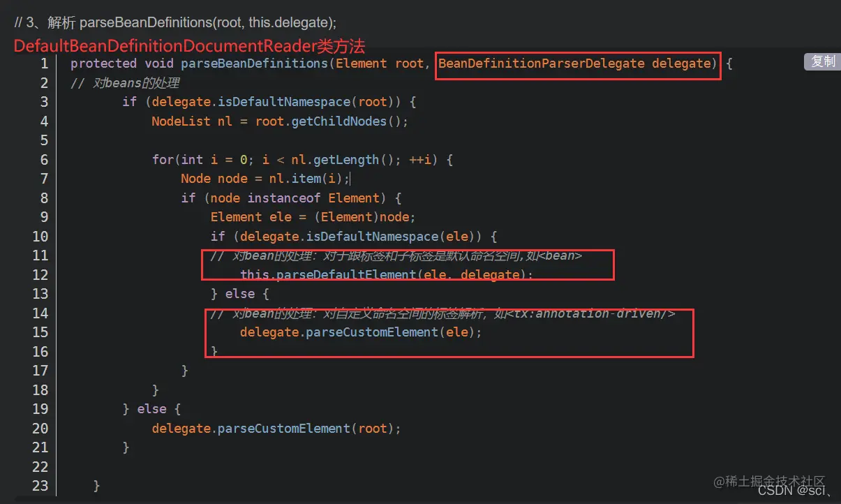
Task: Click the 复制 copy button
Action: (x=824, y=61)
